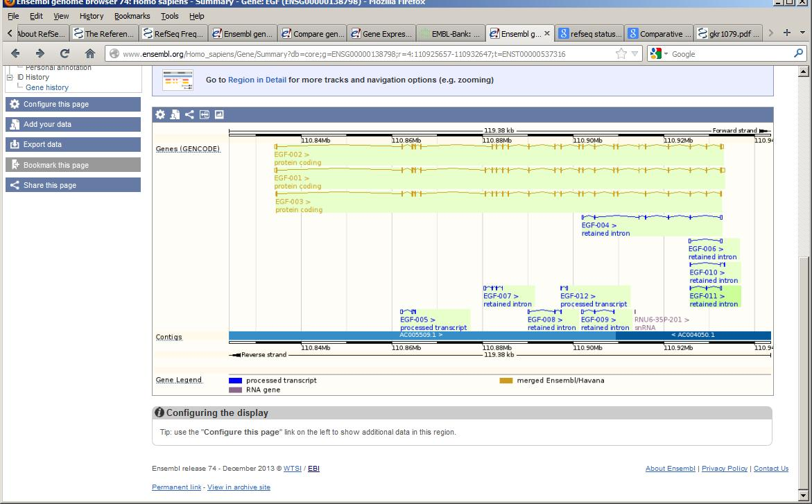Switch to the About RefSe... tab
Viewport: 812px width, 504px height.
[43, 33]
